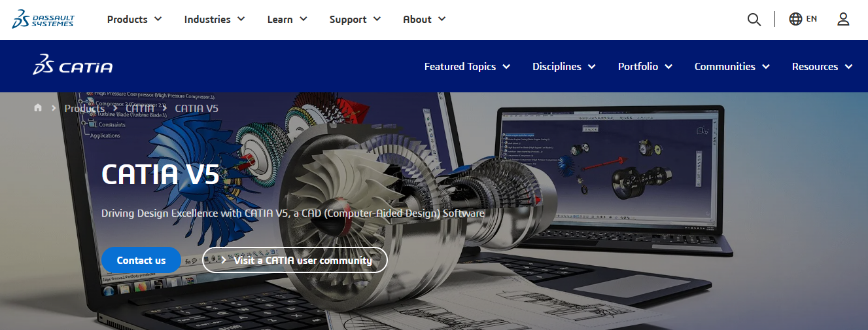Click Visit a CATIA user community
This screenshot has width=868, height=330.
pos(295,260)
